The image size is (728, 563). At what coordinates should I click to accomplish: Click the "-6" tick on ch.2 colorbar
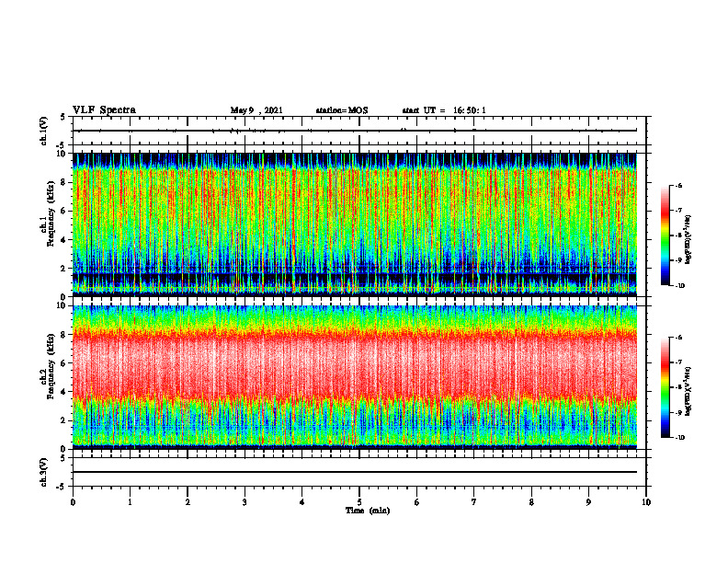(x=679, y=338)
